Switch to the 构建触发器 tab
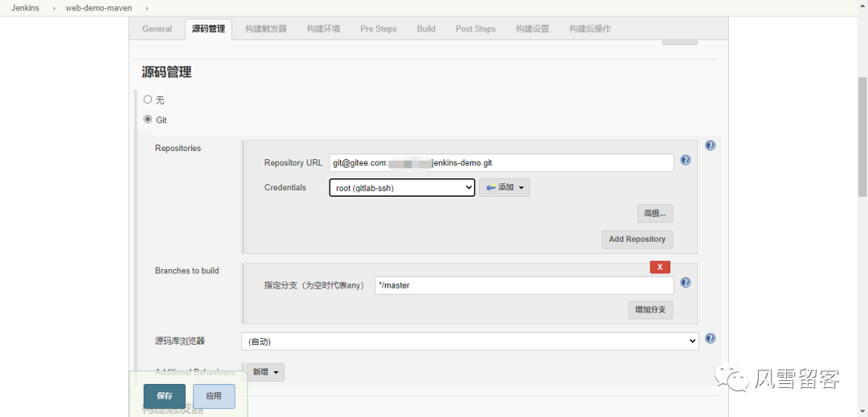Viewport: 868px width, 417px height. click(x=266, y=29)
